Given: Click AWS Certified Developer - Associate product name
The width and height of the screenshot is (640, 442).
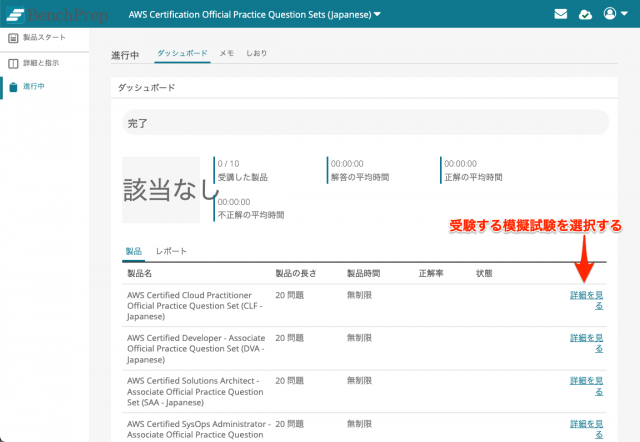Looking at the screenshot, I should [196, 349].
